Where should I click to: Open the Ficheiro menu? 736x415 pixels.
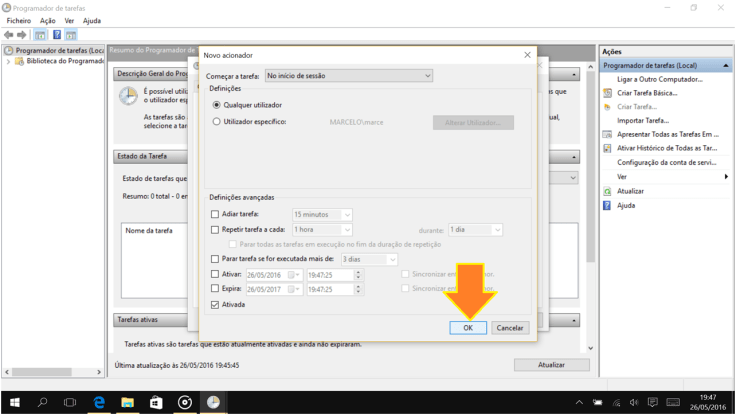point(19,20)
